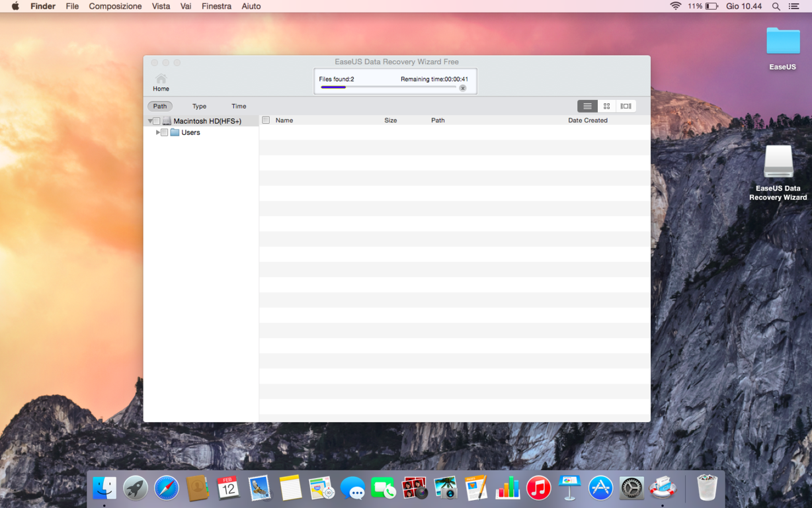Open the Trash from the Dock

click(x=707, y=488)
